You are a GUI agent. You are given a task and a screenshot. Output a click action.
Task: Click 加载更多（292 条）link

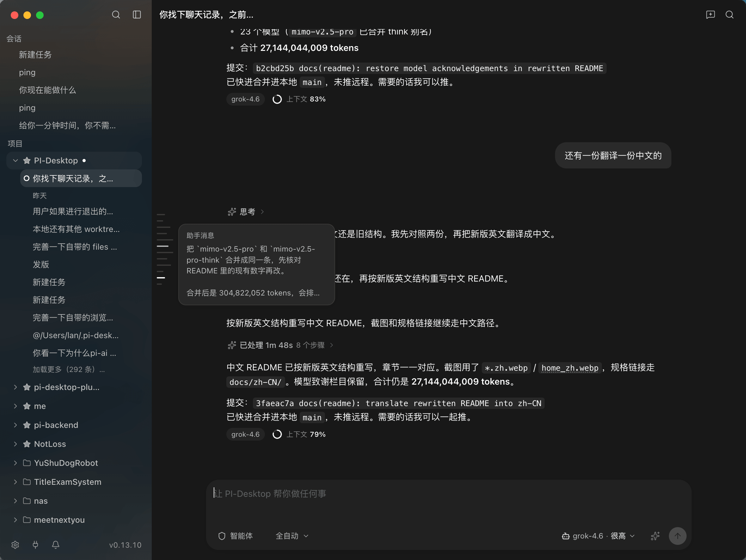tap(69, 369)
